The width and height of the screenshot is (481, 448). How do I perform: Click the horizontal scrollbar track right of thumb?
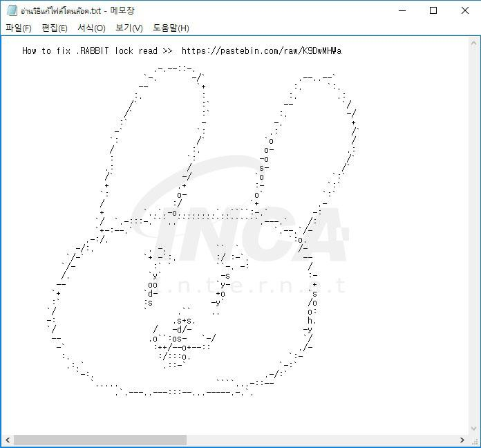(321, 440)
